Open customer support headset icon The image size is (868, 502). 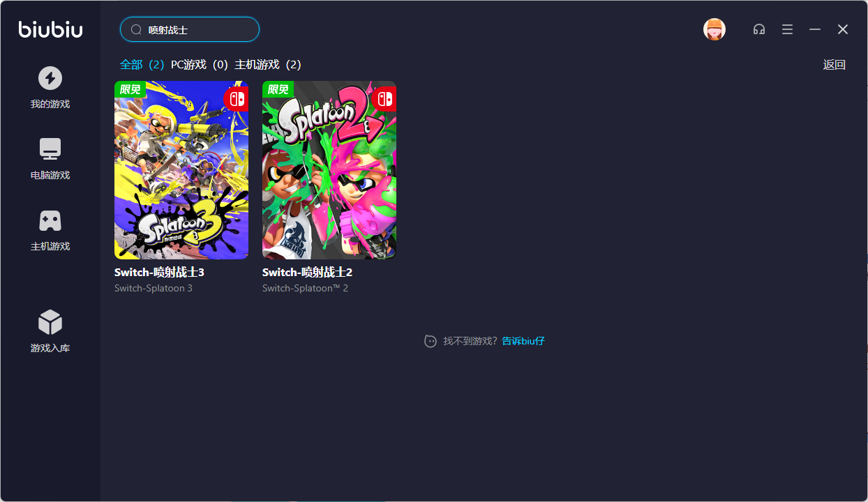pos(759,29)
